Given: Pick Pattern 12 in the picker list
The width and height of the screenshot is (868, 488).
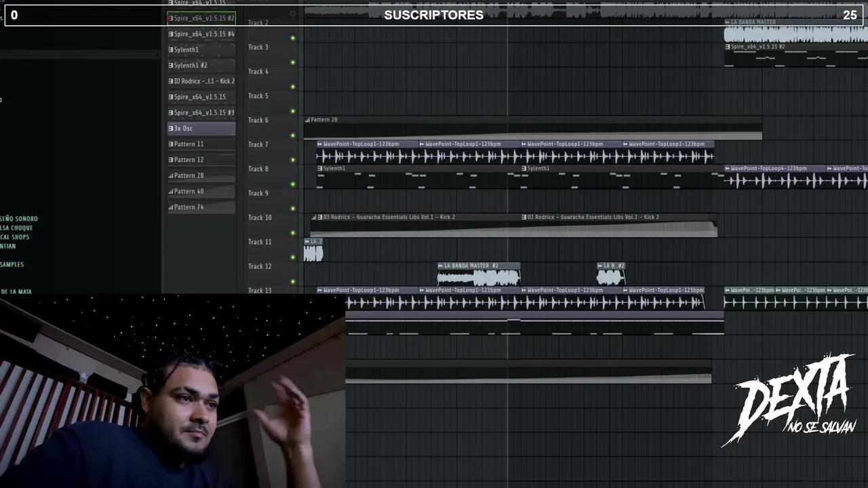Looking at the screenshot, I should coord(201,159).
